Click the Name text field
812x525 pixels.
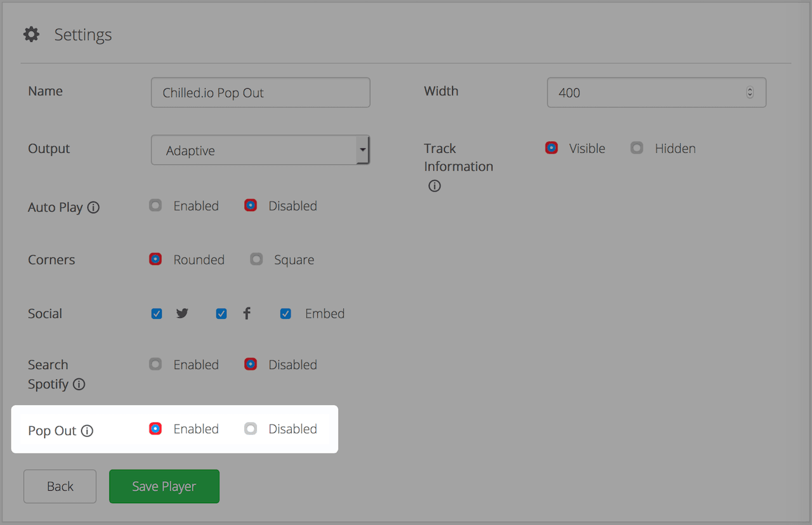(260, 93)
